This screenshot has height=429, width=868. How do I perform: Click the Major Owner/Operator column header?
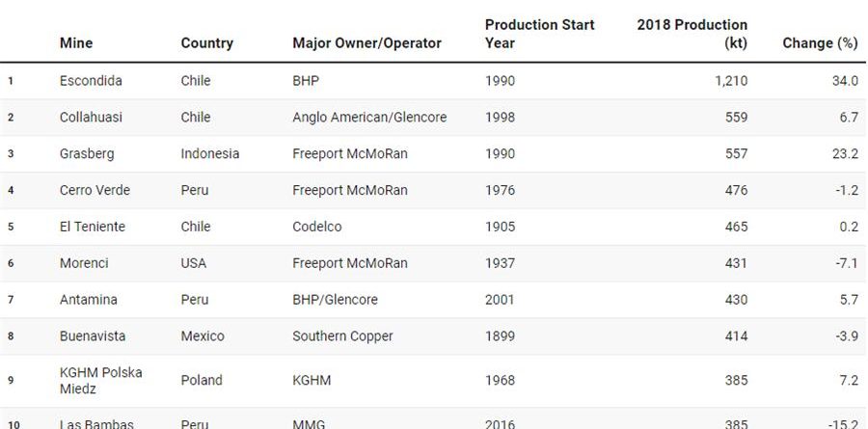(x=366, y=43)
